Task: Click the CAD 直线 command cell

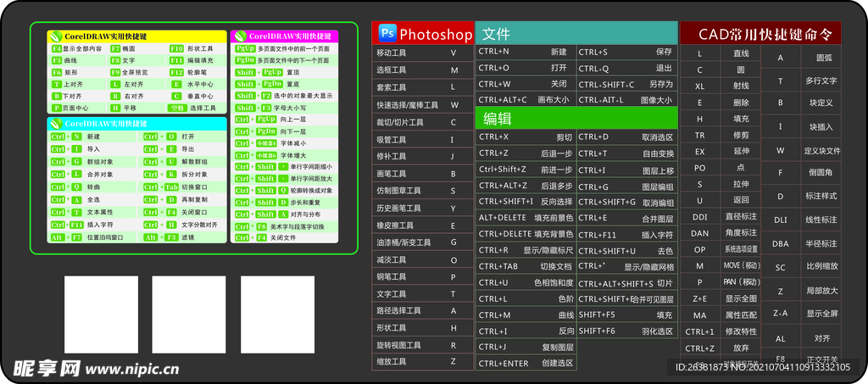Action: point(741,53)
